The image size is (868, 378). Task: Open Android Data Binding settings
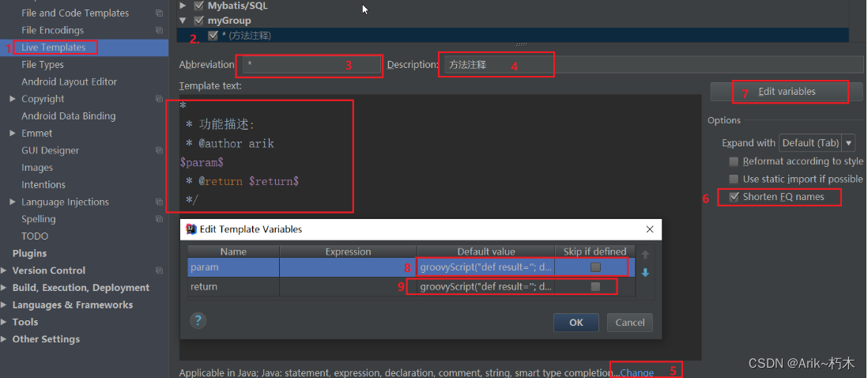[x=69, y=115]
